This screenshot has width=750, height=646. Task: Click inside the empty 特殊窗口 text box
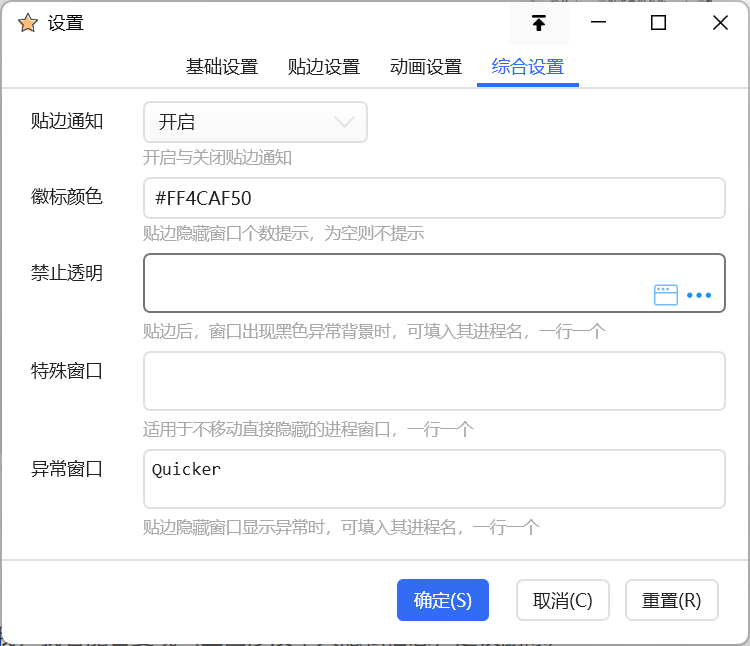pos(434,381)
